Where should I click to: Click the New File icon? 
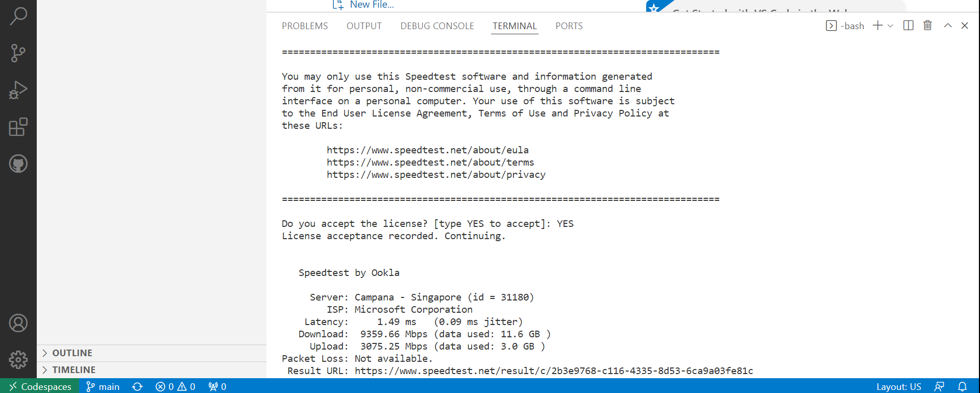coord(338,5)
